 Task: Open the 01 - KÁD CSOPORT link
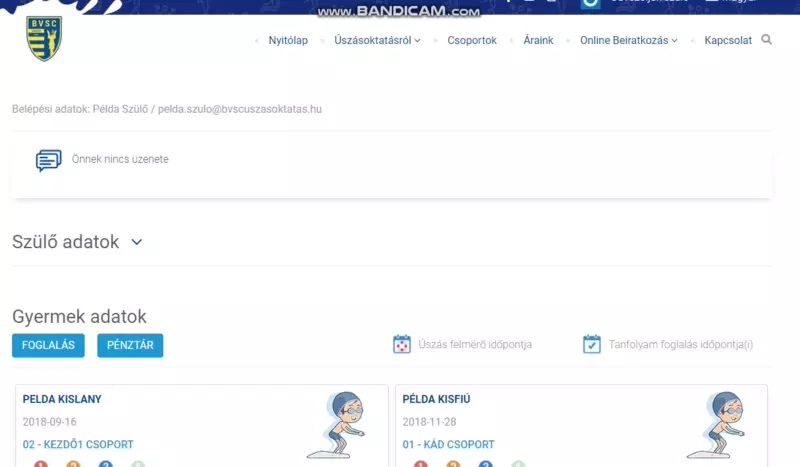[x=448, y=444]
